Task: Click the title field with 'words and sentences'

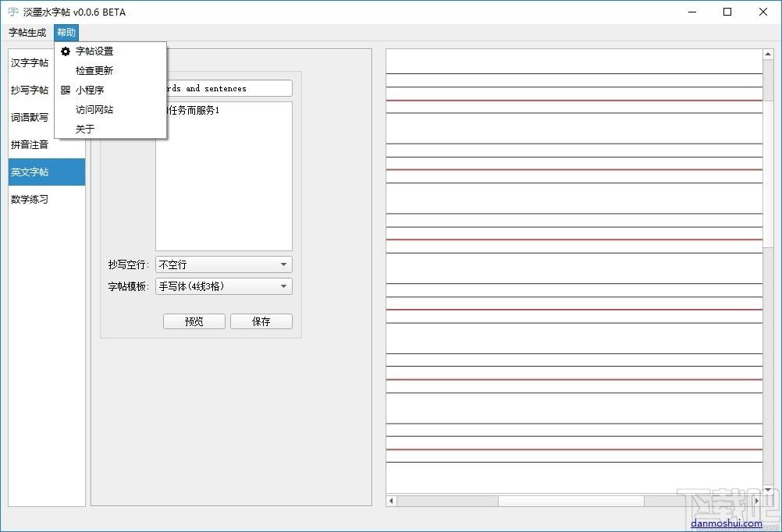Action: [229, 88]
